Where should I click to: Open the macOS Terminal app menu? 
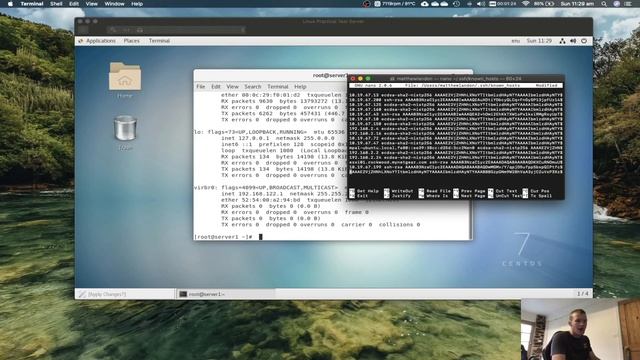point(32,4)
